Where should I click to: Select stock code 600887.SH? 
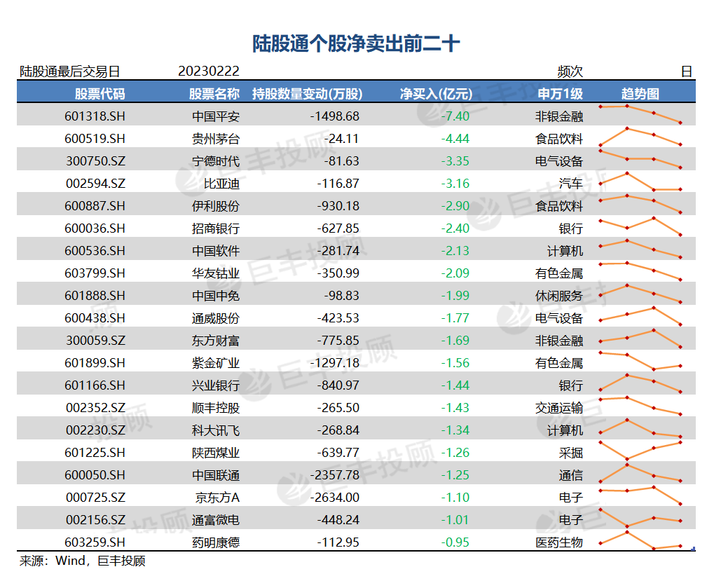95,206
